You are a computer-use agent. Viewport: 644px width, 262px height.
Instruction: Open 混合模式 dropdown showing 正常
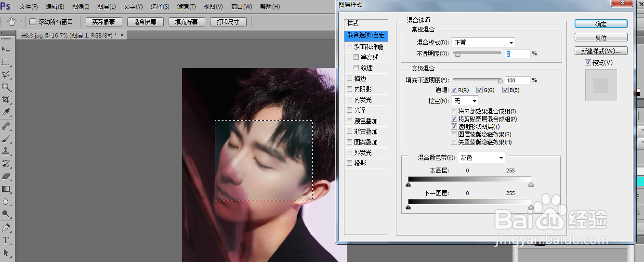[x=483, y=42]
